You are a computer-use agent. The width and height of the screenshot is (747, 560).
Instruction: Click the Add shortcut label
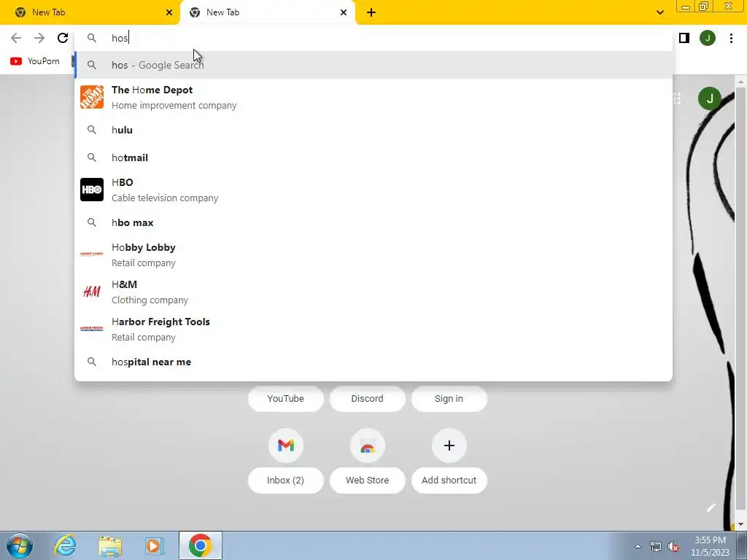[x=449, y=480]
